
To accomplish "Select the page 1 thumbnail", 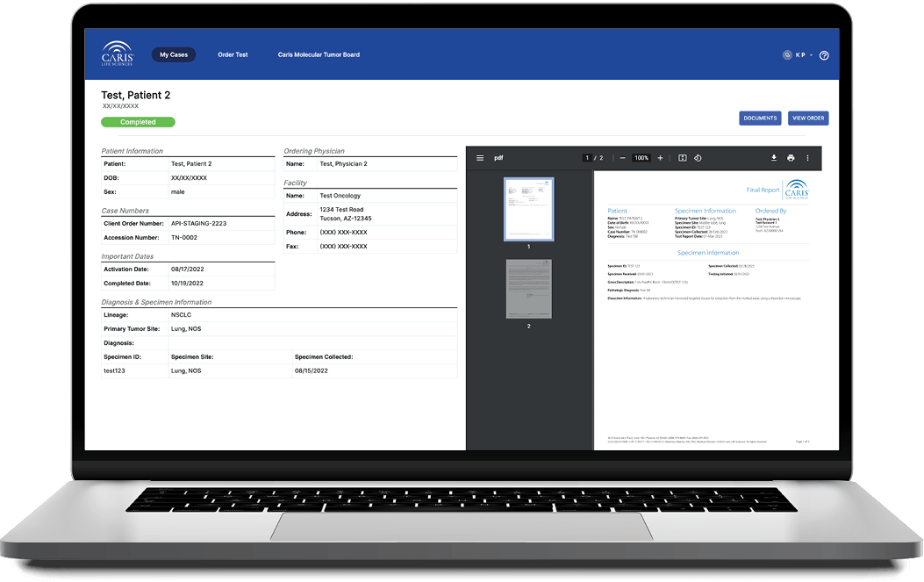I will (x=528, y=209).
